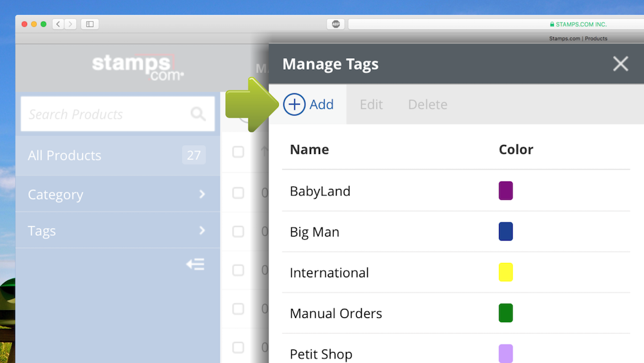644x363 pixels.
Task: Click the 27 count badge
Action: [x=194, y=155]
